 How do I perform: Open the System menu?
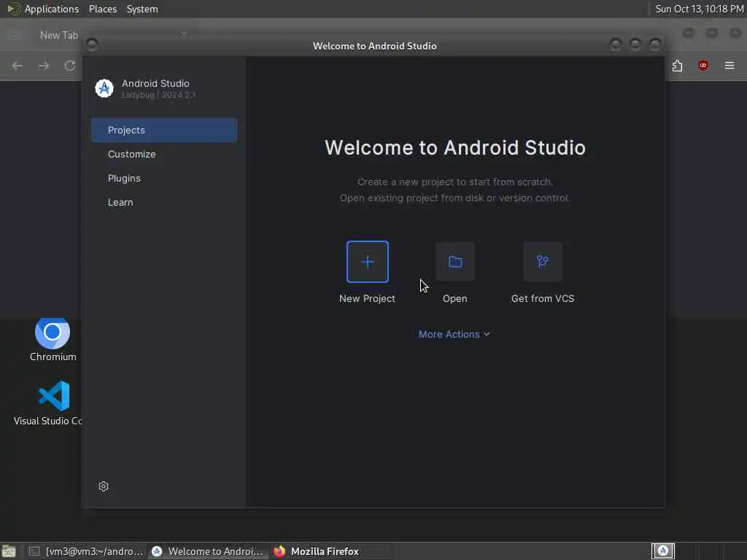(142, 9)
